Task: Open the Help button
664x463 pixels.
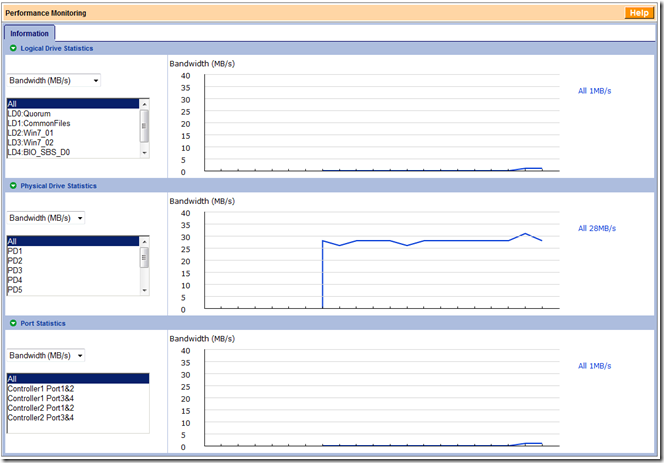Action: click(639, 13)
